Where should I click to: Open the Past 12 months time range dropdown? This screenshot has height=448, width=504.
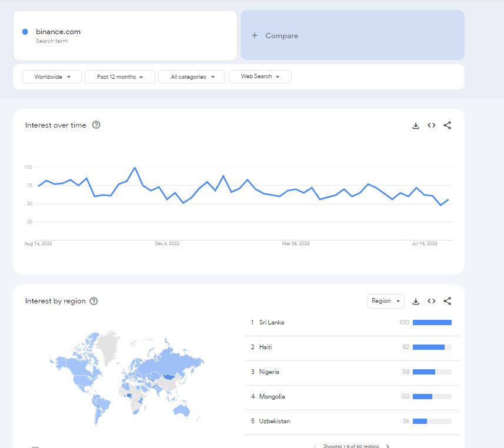[120, 77]
